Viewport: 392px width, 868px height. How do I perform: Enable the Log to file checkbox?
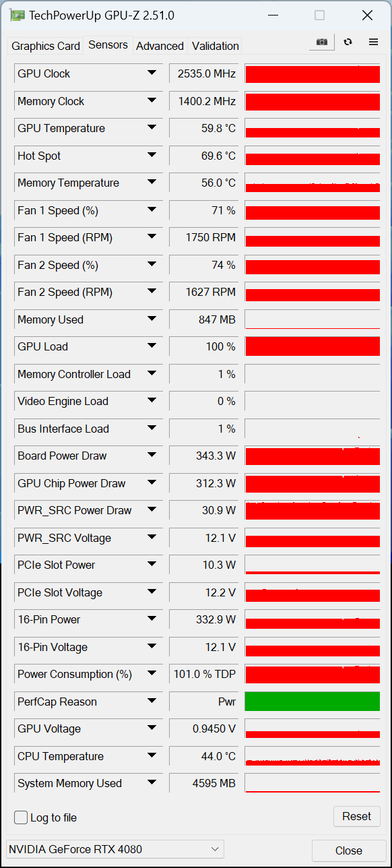pyautogui.click(x=22, y=817)
